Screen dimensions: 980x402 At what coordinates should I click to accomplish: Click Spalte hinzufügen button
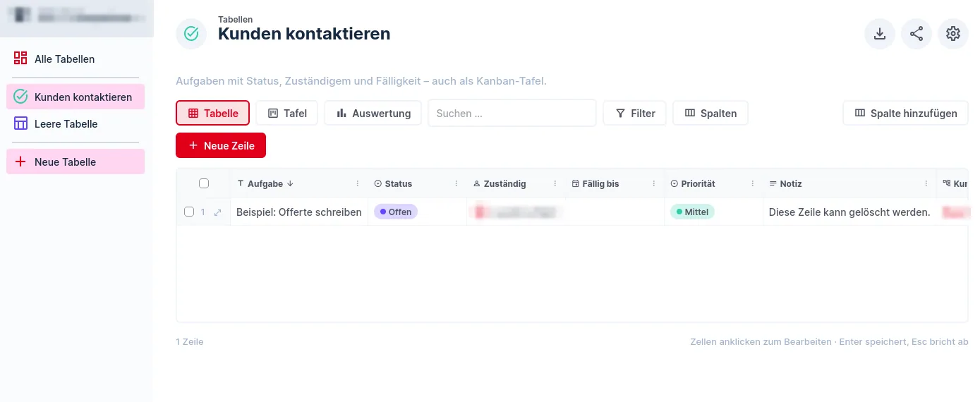pyautogui.click(x=906, y=113)
